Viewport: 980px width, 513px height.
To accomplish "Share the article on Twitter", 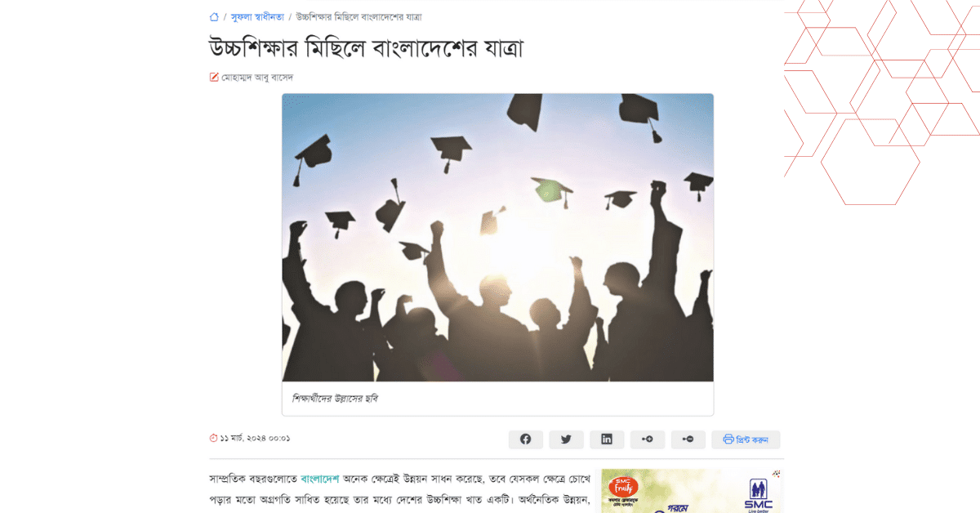I will 566,439.
